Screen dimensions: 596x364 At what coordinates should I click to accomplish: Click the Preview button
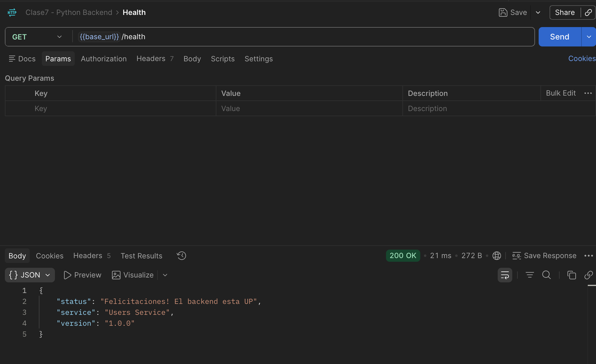(82, 275)
